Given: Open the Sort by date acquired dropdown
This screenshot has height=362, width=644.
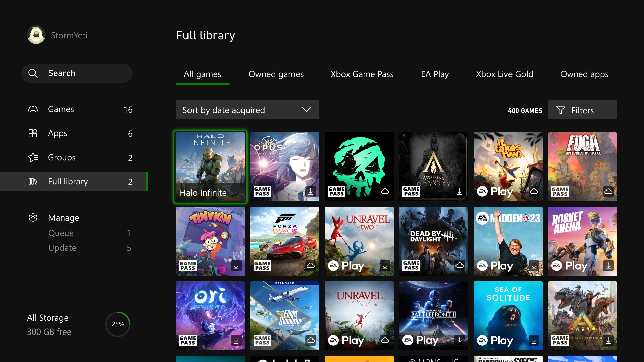Looking at the screenshot, I should [247, 110].
